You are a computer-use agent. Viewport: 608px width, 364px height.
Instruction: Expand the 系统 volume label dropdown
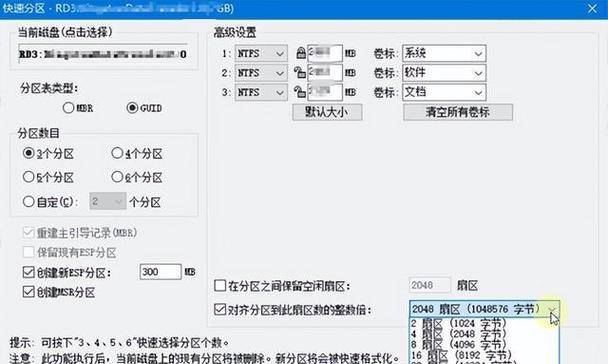coord(478,53)
